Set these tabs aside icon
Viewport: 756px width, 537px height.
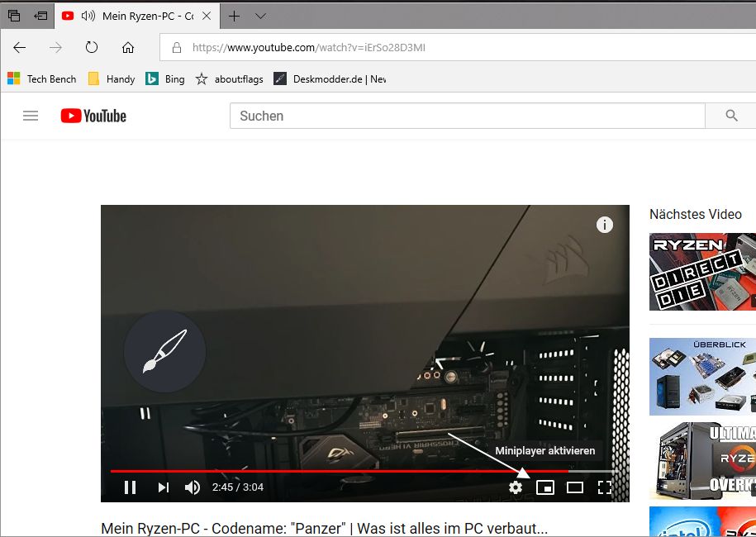click(x=41, y=16)
